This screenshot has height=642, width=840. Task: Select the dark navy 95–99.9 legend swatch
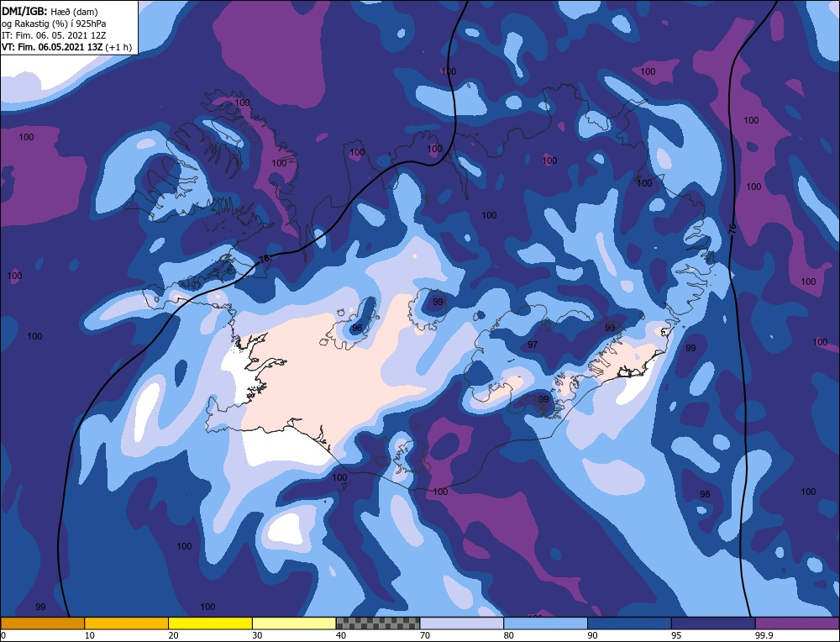pos(713,624)
